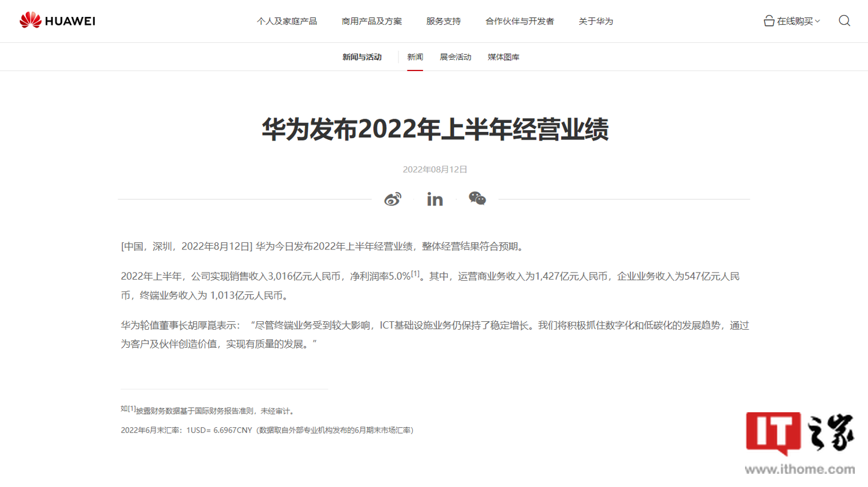
Task: Open 服务支持 menu
Action: [x=444, y=21]
